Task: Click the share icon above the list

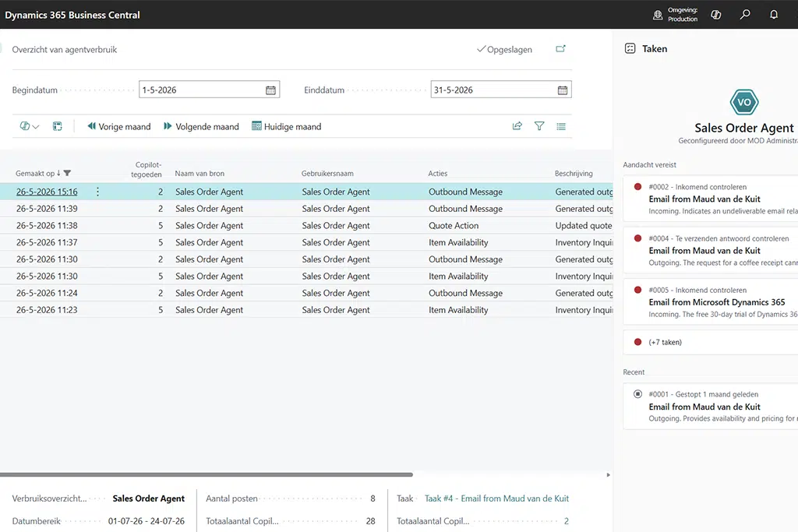Action: point(517,126)
